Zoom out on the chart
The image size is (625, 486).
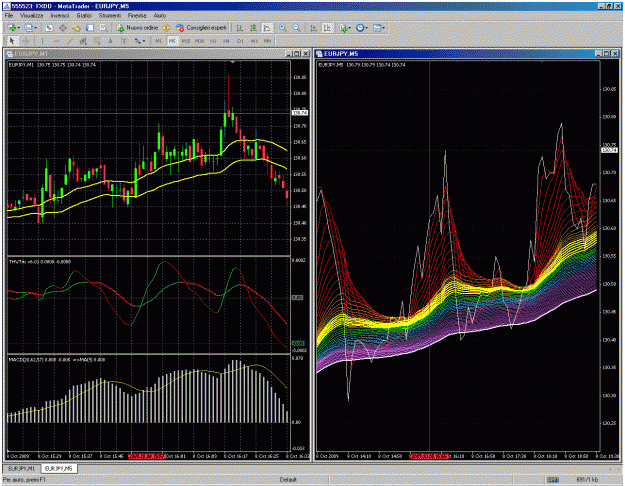coord(296,28)
